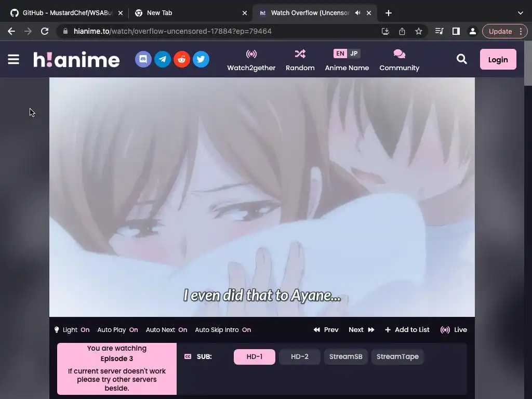Open the hamburger sidebar menu
Image resolution: width=532 pixels, height=399 pixels.
coord(14,59)
